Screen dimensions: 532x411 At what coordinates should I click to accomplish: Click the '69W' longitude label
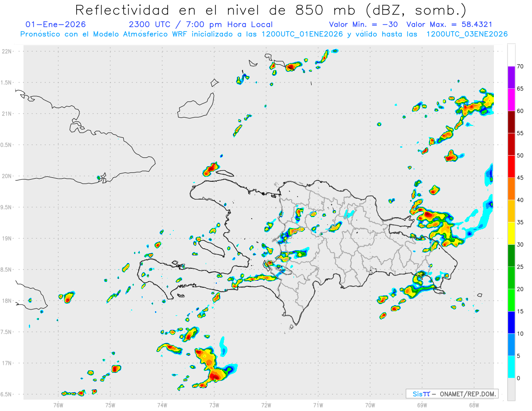pos(422,404)
